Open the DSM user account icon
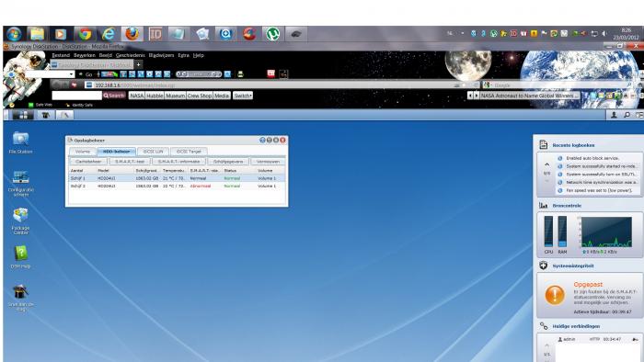Image resolution: width=644 pixels, height=362 pixels. tap(614, 115)
